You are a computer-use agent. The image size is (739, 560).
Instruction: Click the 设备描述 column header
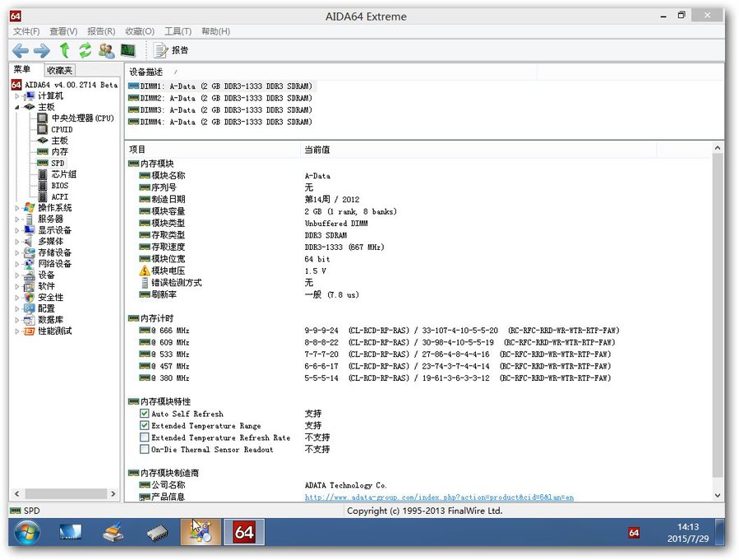pyautogui.click(x=145, y=72)
